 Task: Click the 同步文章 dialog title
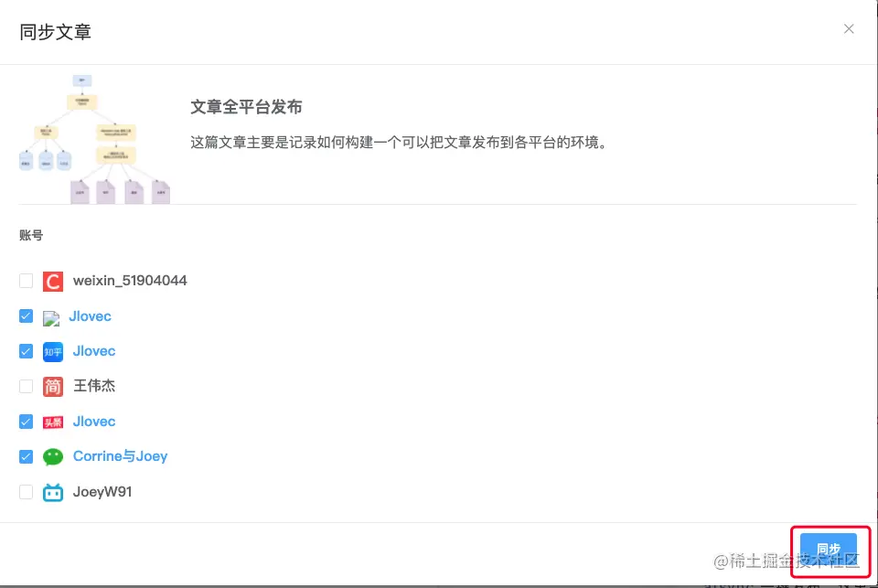coord(55,32)
